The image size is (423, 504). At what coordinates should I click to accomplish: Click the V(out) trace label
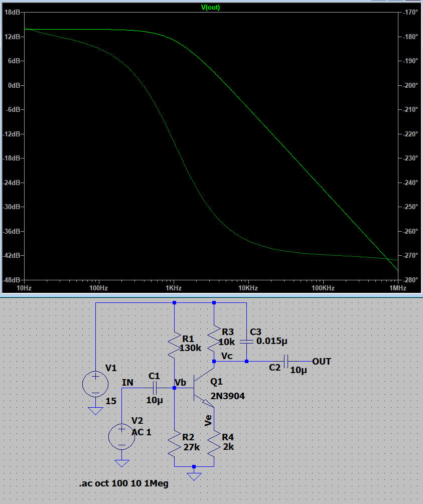(x=210, y=8)
